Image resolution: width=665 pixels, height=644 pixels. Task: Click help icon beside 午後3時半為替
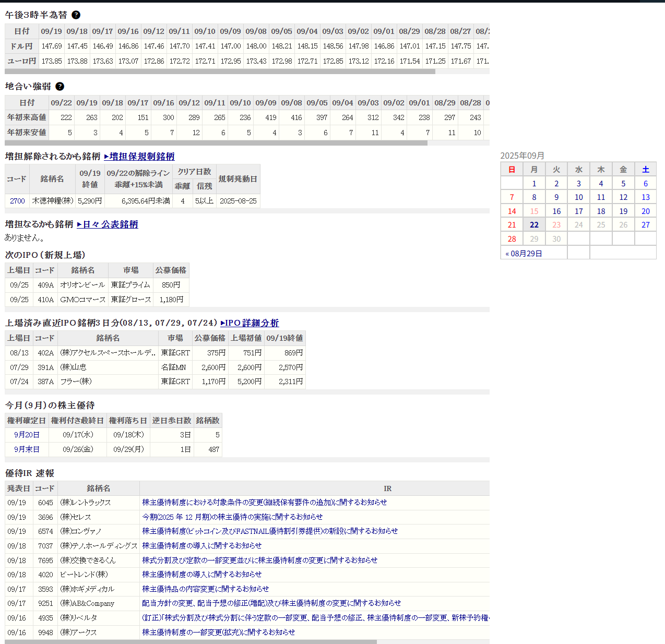point(76,15)
